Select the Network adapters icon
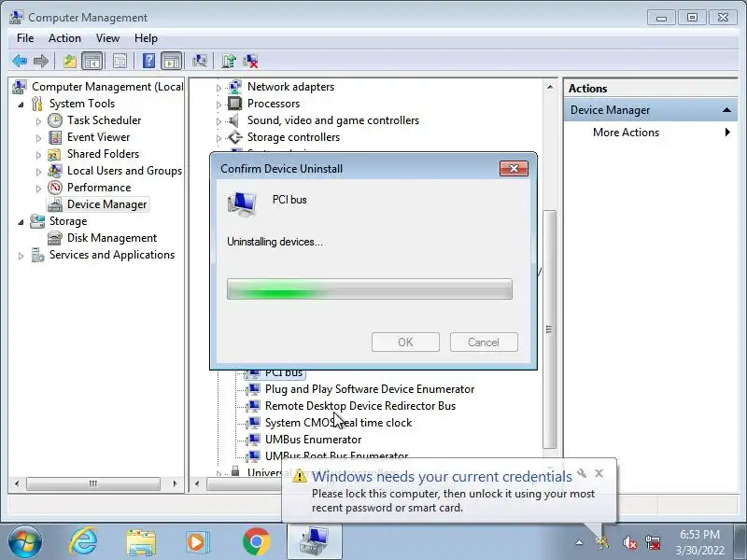The width and height of the screenshot is (747, 560). click(235, 87)
